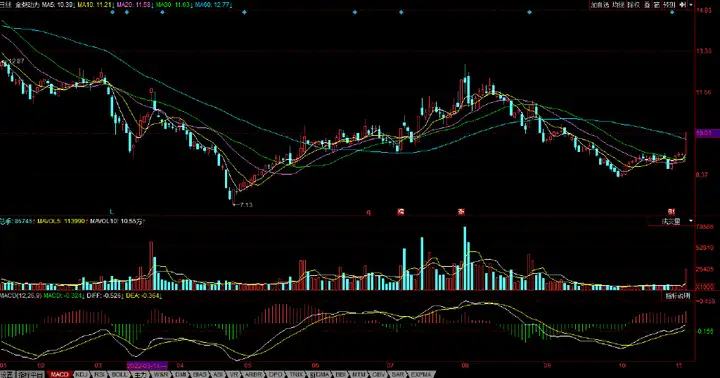
Task: Open the 预测 forecast button
Action: (x=669, y=5)
